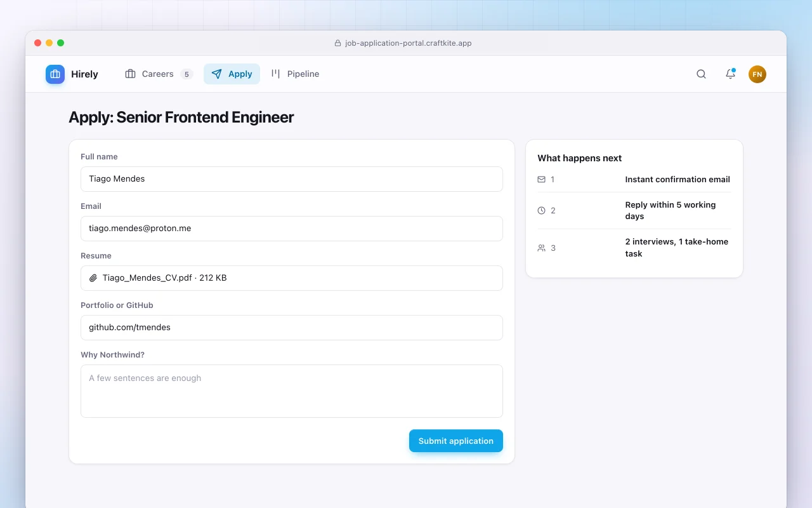The image size is (812, 508).
Task: Open the FN user avatar
Action: (x=757, y=74)
